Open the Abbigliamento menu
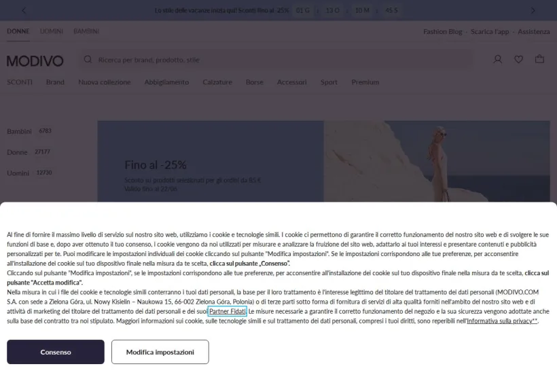Viewport: 557px width, 392px height. 166,82
